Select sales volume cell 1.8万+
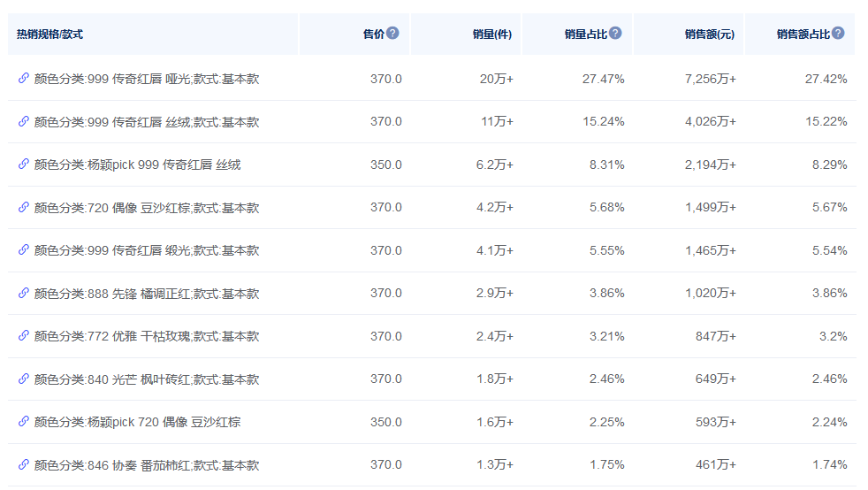 pyautogui.click(x=495, y=379)
